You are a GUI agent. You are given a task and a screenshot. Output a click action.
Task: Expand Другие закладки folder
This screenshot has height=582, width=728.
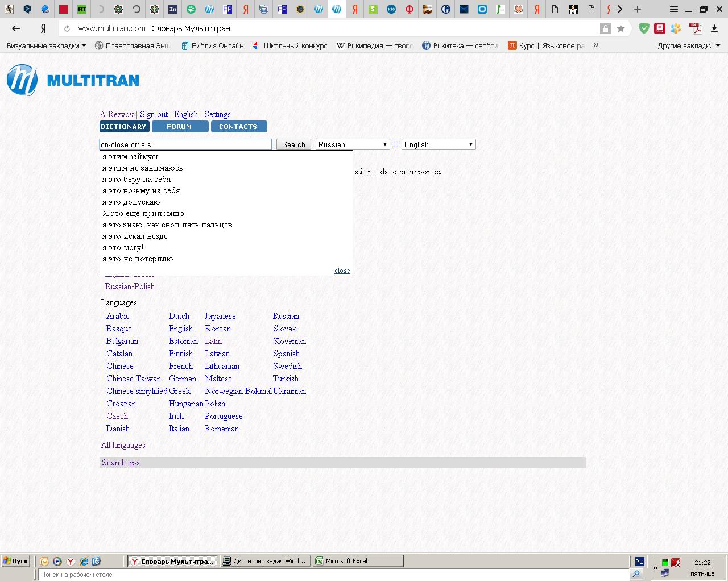[689, 45]
